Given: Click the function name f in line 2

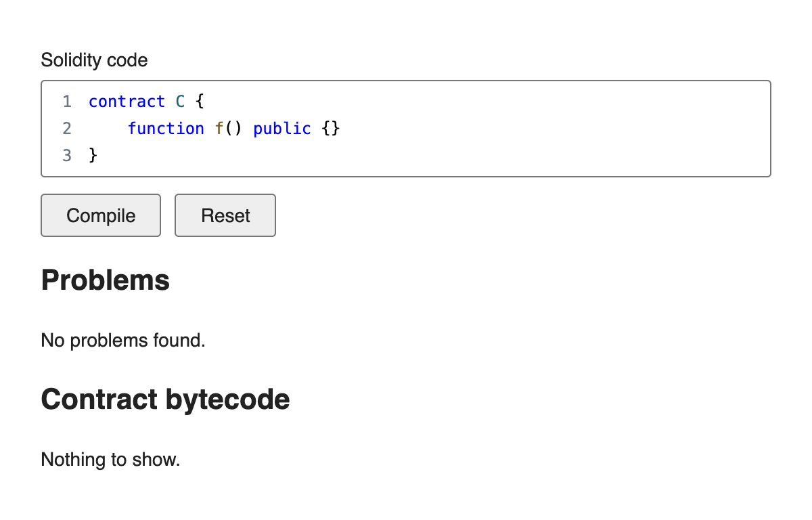Looking at the screenshot, I should click(x=219, y=129).
